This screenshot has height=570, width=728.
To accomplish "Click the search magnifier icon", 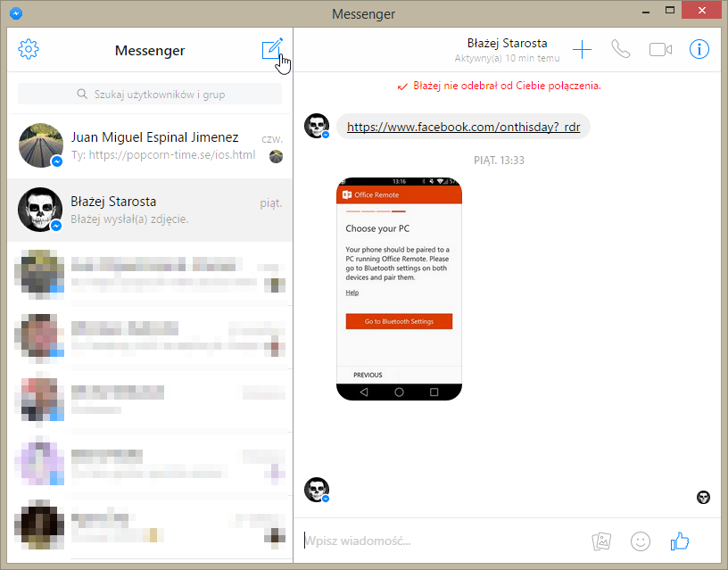I will pyautogui.click(x=82, y=95).
